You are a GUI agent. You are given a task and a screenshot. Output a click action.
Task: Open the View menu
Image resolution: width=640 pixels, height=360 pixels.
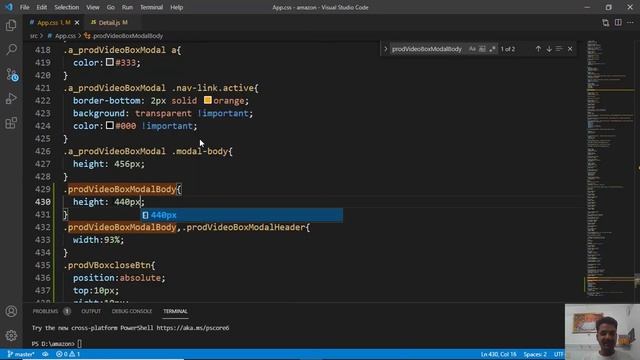tap(93, 7)
